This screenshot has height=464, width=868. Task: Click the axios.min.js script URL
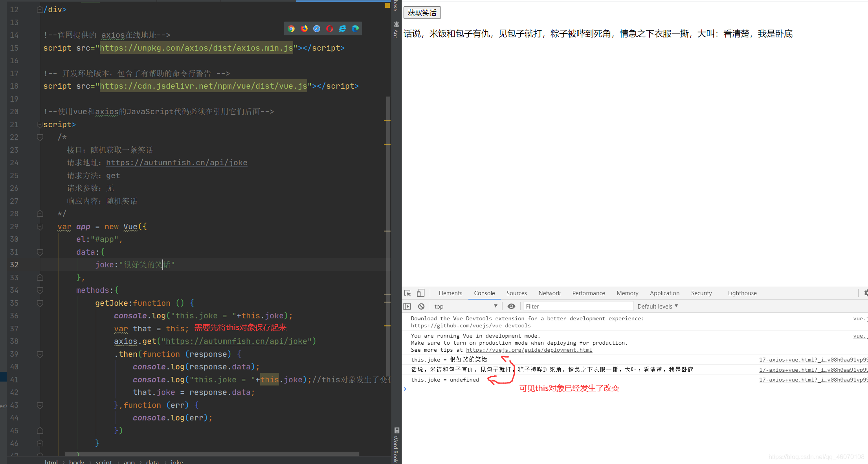tap(196, 48)
